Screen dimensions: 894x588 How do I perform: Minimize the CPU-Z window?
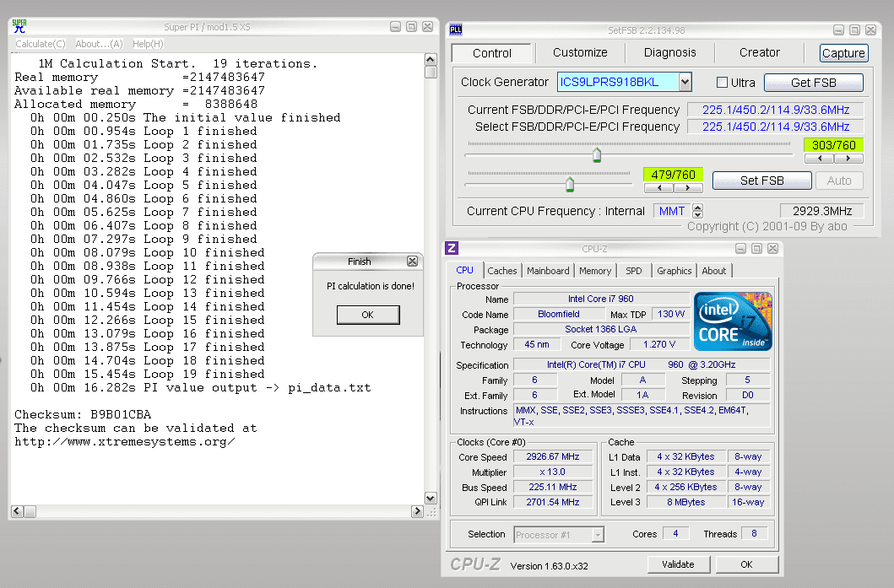pos(740,248)
